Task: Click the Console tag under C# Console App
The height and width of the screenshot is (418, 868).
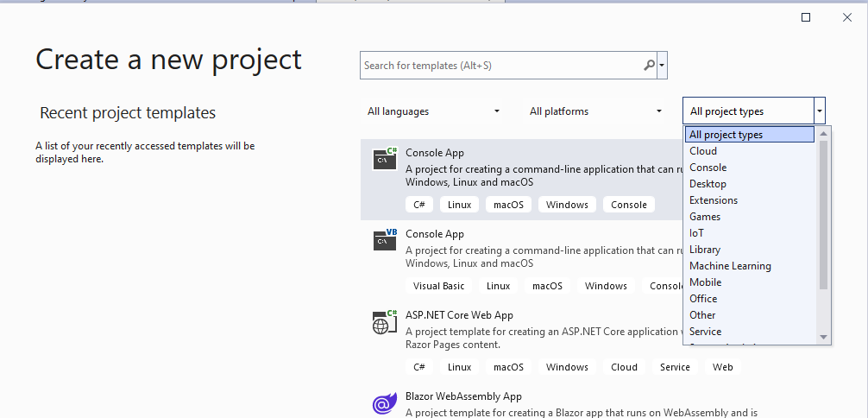Action: [629, 205]
